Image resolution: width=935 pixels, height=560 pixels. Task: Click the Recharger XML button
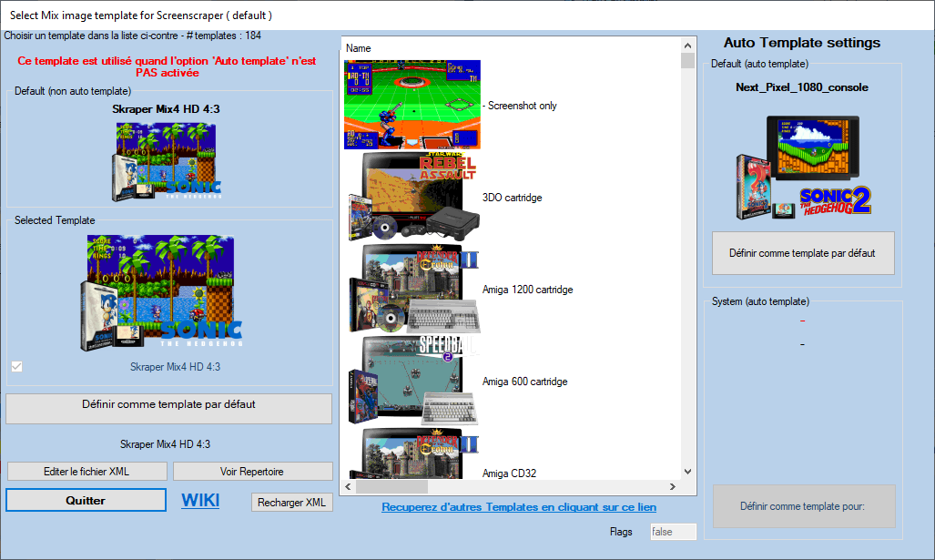click(291, 503)
